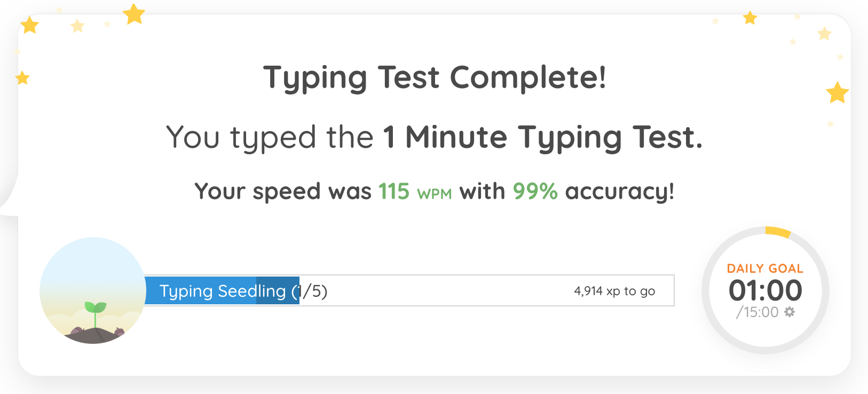The width and height of the screenshot is (868, 394).
Task: Click the gold star in top-left corner
Action: [x=29, y=25]
